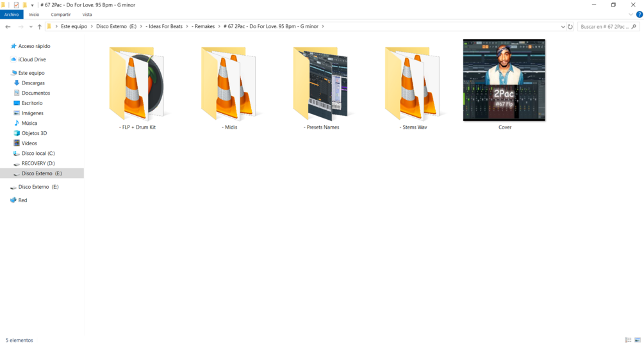
Task: Click the '- FLP + Drum Kit' folder name
Action: coord(137,127)
